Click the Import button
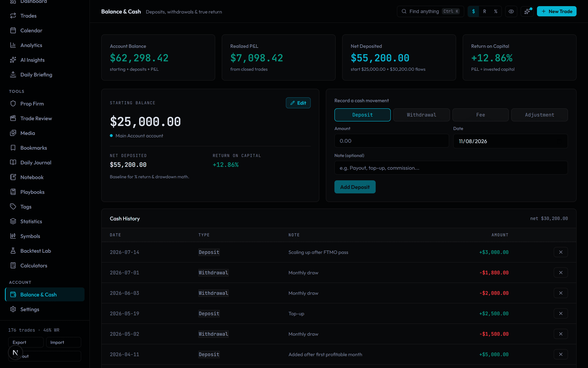This screenshot has height=368, width=588. coord(63,342)
